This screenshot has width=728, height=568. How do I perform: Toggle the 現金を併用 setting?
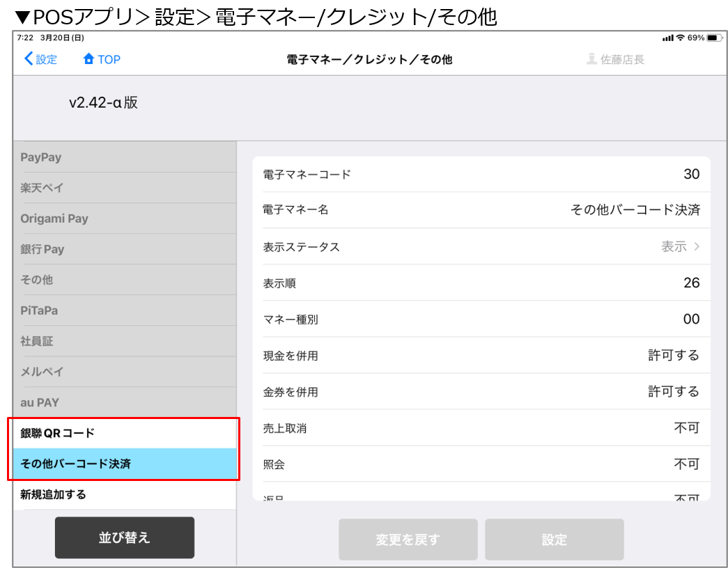tap(673, 355)
